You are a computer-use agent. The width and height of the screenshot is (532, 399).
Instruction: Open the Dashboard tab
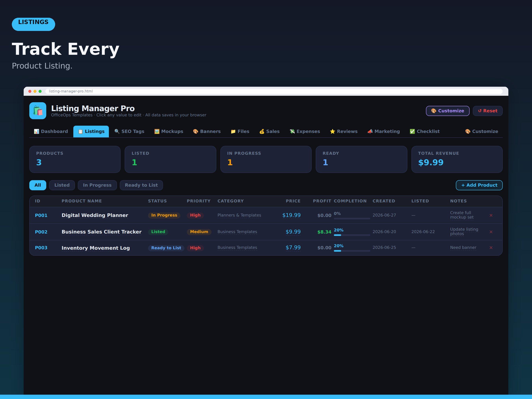tap(51, 131)
